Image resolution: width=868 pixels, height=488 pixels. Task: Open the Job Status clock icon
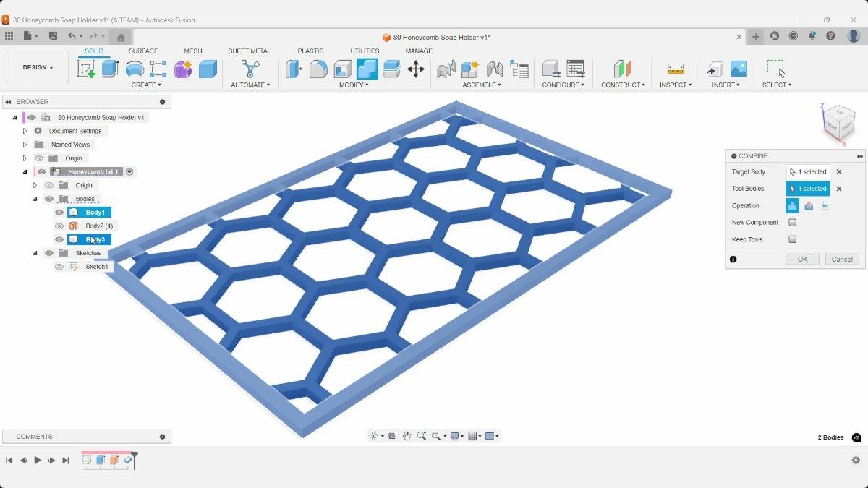click(x=793, y=36)
